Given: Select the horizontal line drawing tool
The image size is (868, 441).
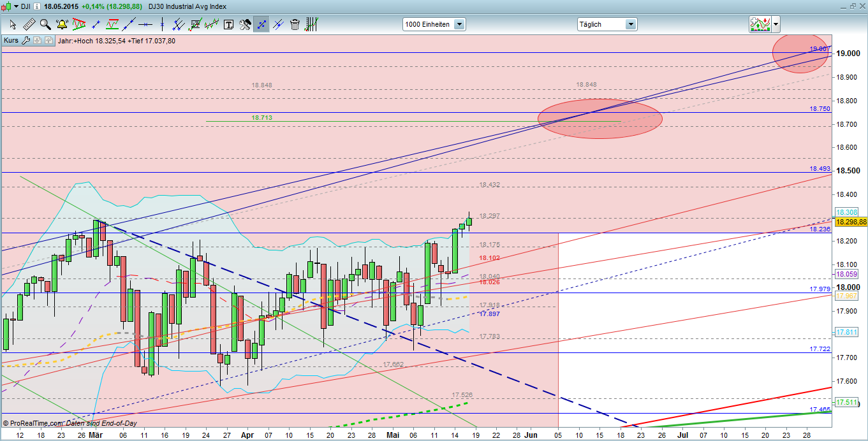Looking at the screenshot, I should pos(145,24).
